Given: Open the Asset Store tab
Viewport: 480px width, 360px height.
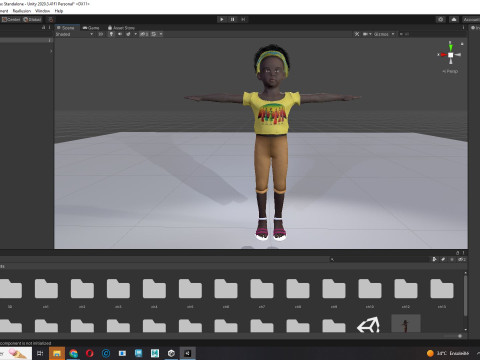Looking at the screenshot, I should 121,28.
